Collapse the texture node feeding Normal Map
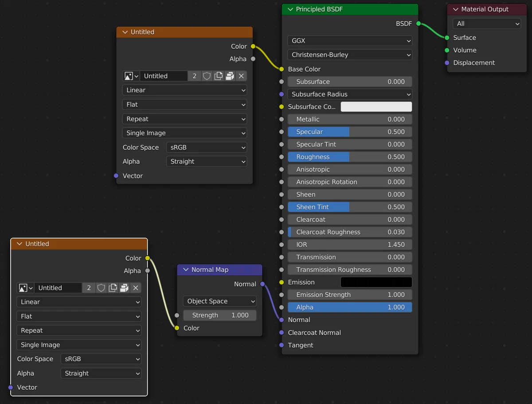 click(x=20, y=244)
